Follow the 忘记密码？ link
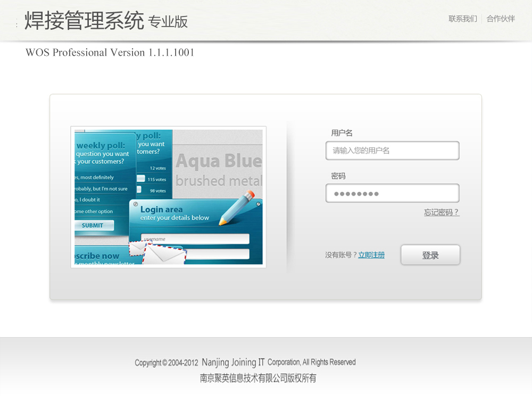 [x=441, y=213]
